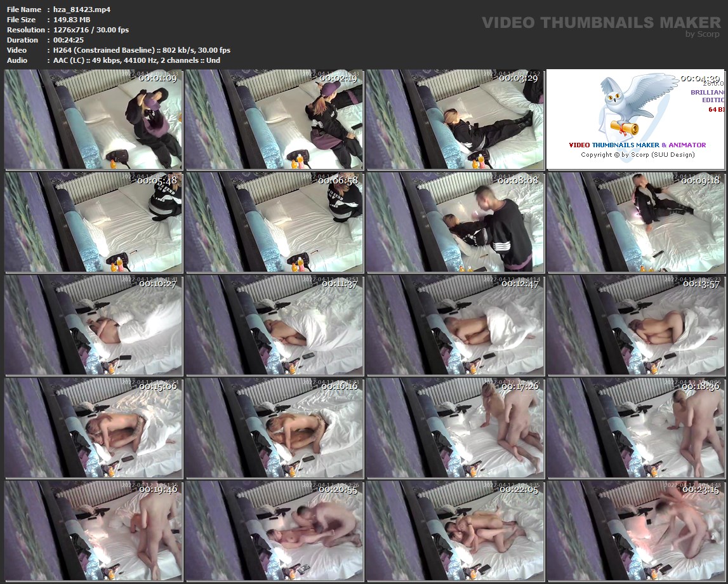The width and height of the screenshot is (728, 584).
Task: Pick the thumbnail stamped 00:09:18
Action: (x=635, y=222)
